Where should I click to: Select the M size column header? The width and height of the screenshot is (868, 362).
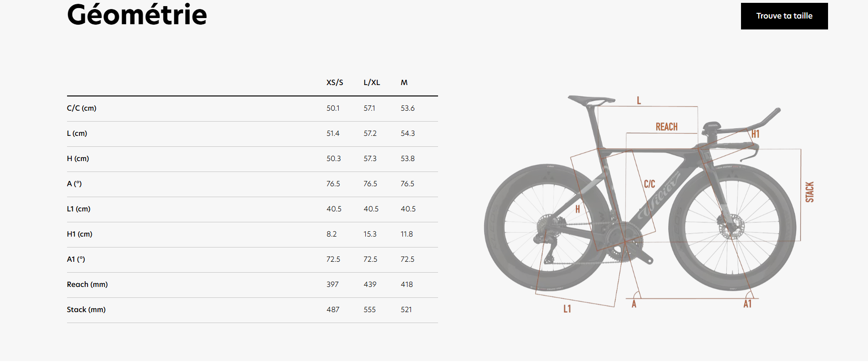click(x=404, y=83)
